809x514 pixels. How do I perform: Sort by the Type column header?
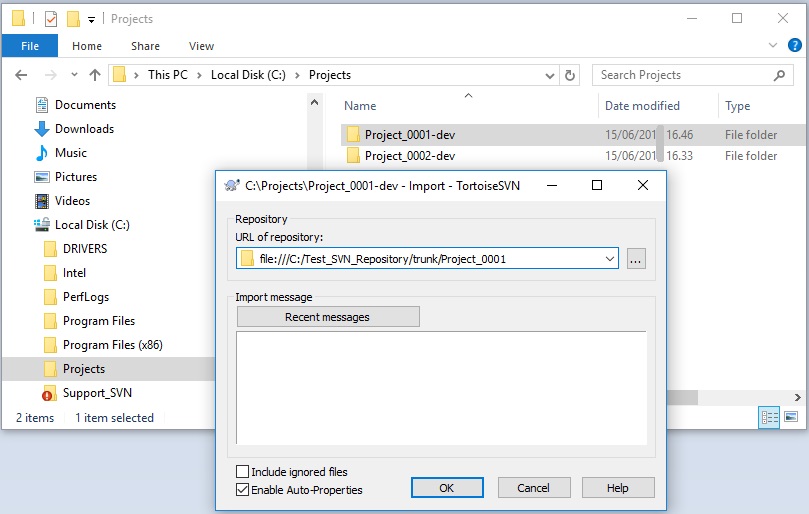pyautogui.click(x=737, y=106)
